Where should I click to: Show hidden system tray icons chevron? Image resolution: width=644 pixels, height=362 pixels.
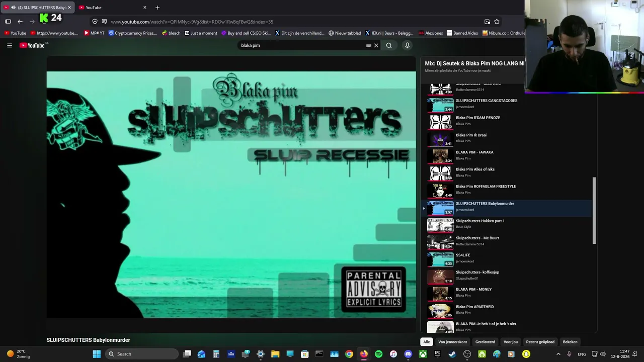coord(558,354)
